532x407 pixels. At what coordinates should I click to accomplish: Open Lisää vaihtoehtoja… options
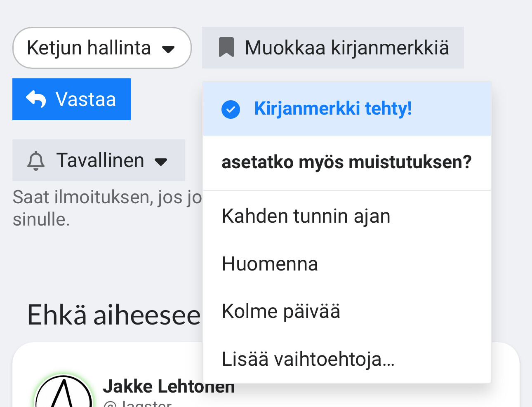(308, 359)
